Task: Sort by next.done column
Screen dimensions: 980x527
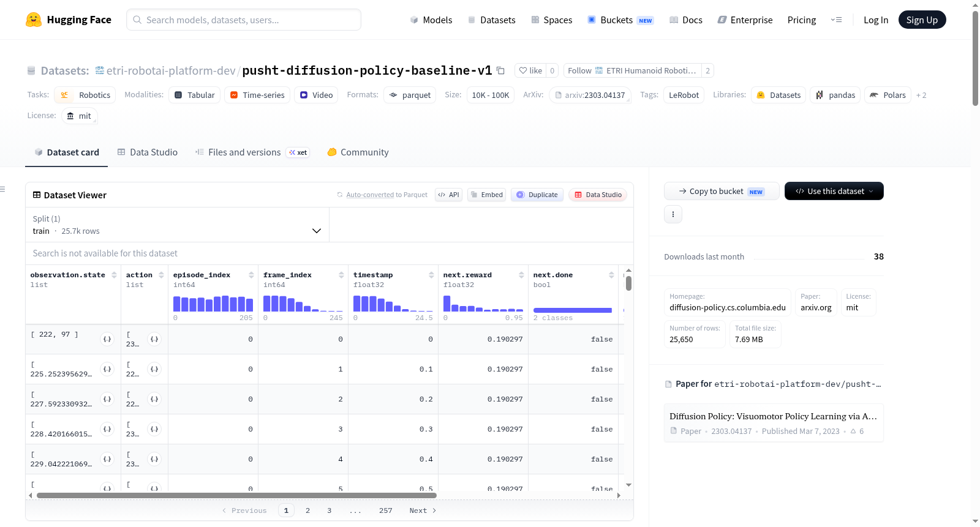Action: (x=611, y=275)
